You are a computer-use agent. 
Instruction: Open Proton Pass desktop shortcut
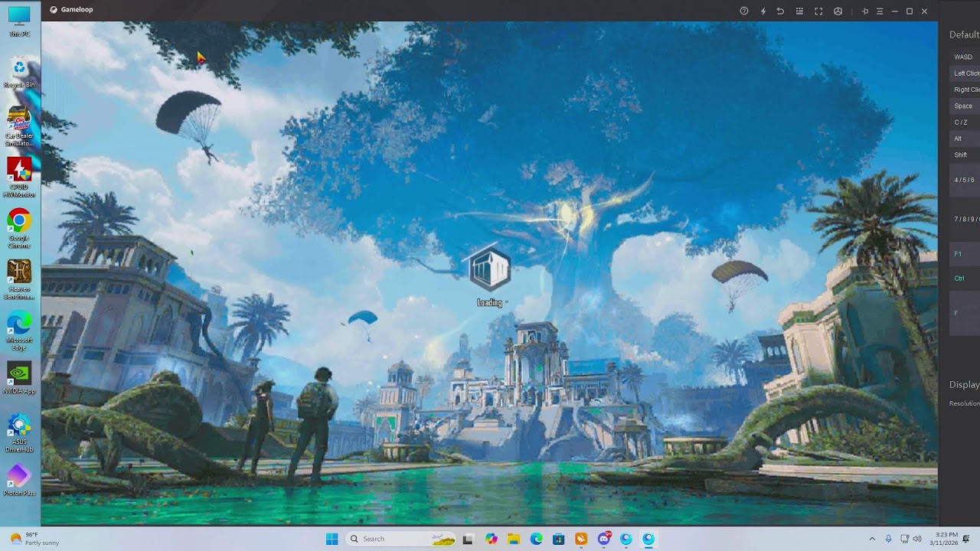pyautogui.click(x=19, y=481)
